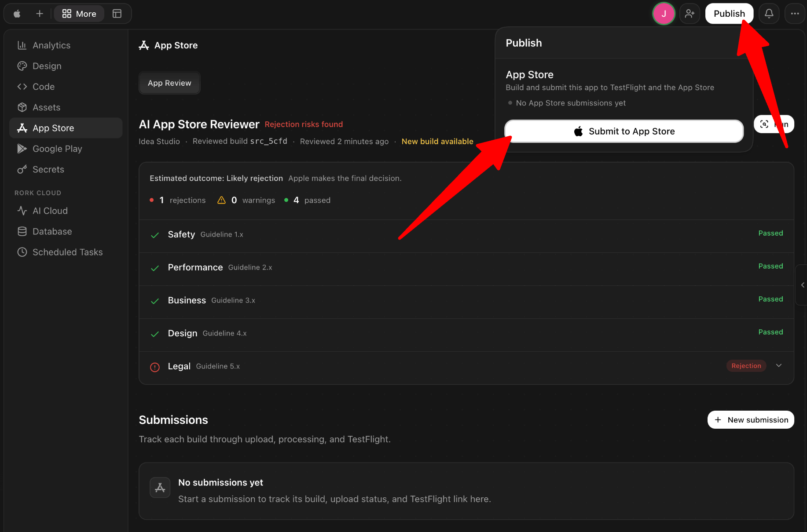Click the Publish button in top bar
This screenshot has width=807, height=532.
point(729,14)
